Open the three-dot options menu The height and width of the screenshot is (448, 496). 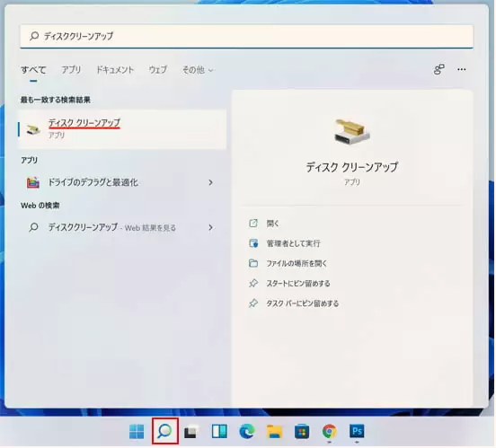click(462, 69)
